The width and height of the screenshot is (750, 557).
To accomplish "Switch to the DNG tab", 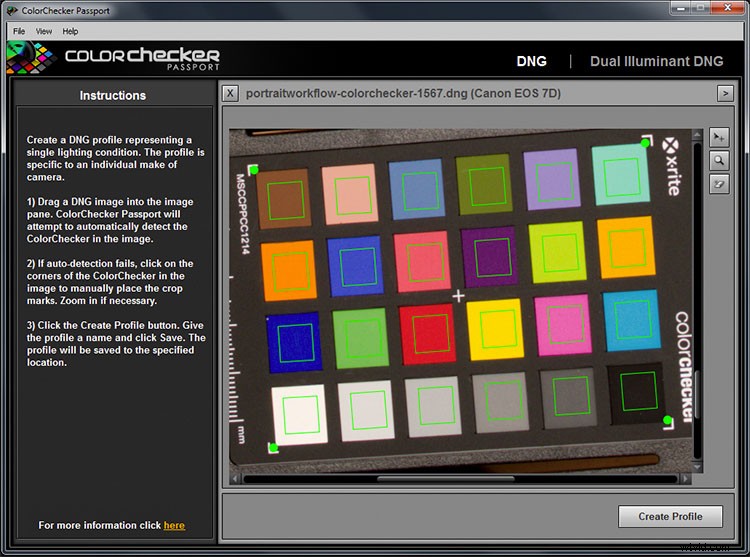I will click(x=531, y=61).
